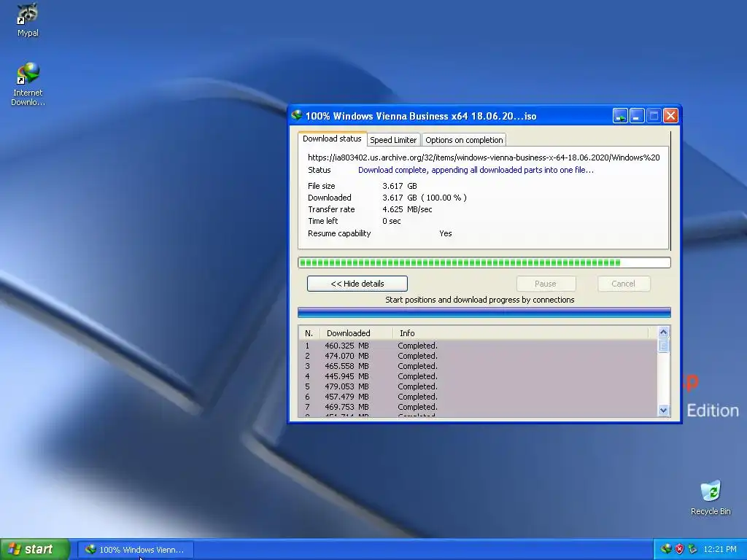Click the 100% Windows Vienn... taskbar button
Screen dimensions: 747x560
coord(136,550)
